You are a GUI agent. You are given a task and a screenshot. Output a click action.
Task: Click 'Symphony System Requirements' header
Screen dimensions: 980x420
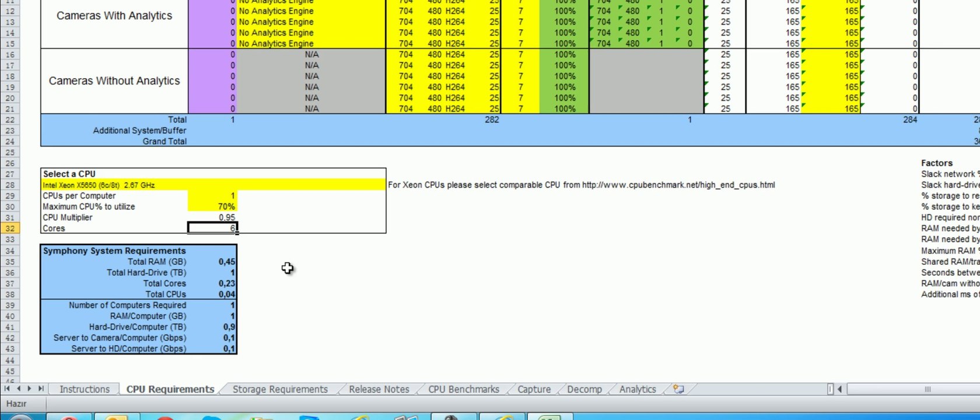tap(114, 251)
